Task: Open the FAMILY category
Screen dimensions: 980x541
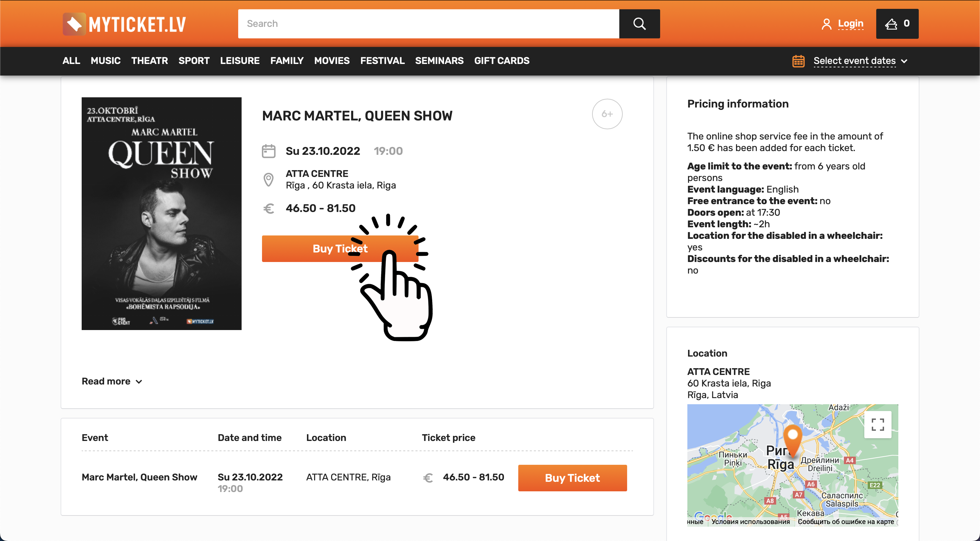Action: click(x=287, y=61)
